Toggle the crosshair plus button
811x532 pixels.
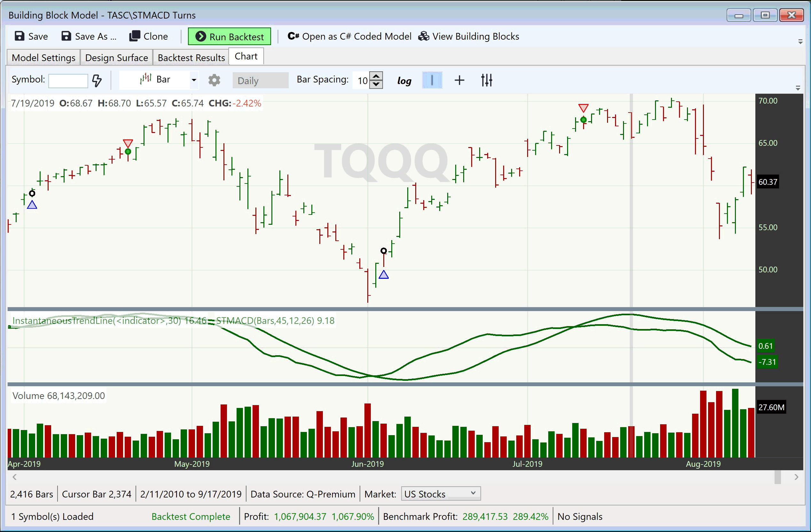(x=459, y=81)
